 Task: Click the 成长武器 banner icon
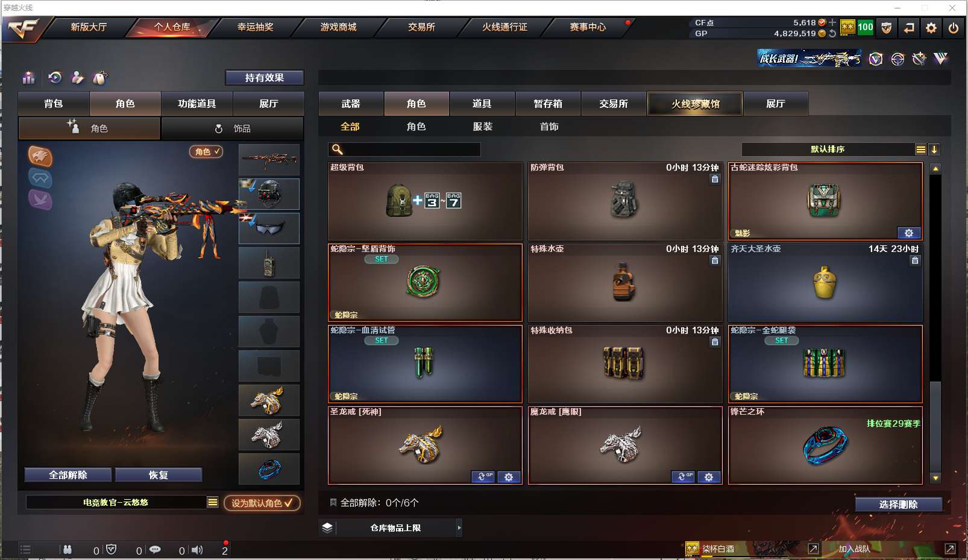(809, 58)
